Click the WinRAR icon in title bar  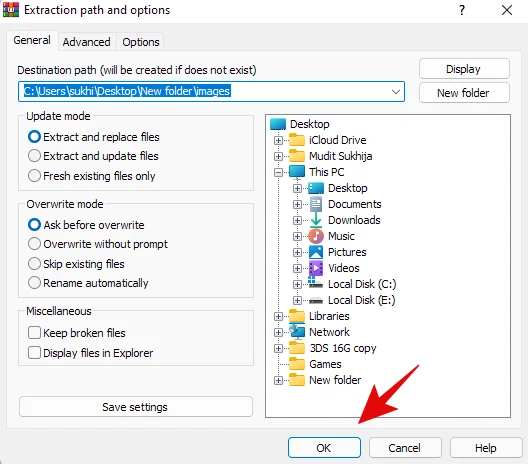[11, 9]
